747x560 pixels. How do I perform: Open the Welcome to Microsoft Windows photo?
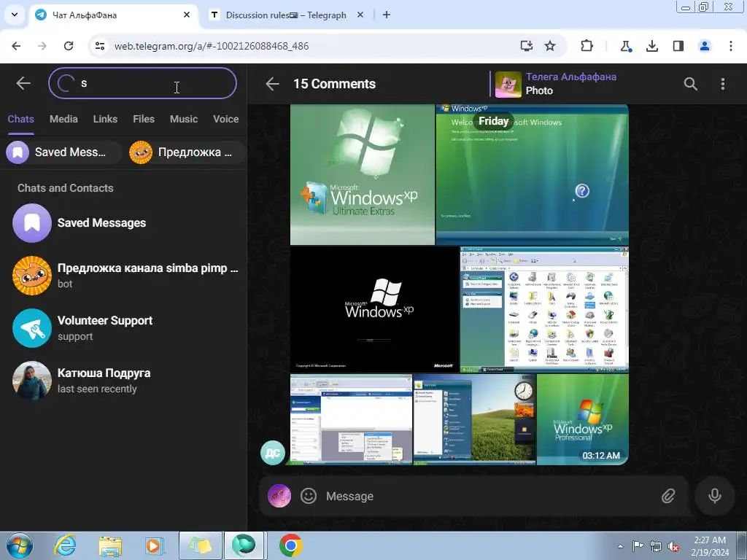532,174
